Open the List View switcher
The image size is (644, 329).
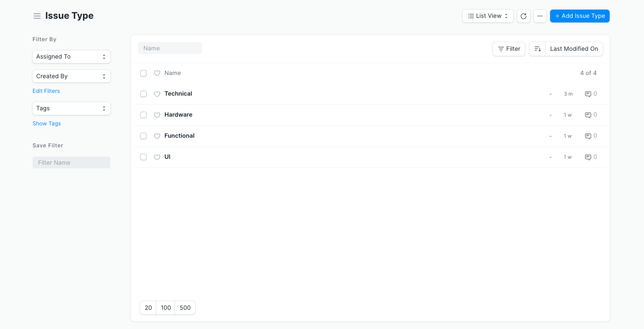tap(487, 16)
